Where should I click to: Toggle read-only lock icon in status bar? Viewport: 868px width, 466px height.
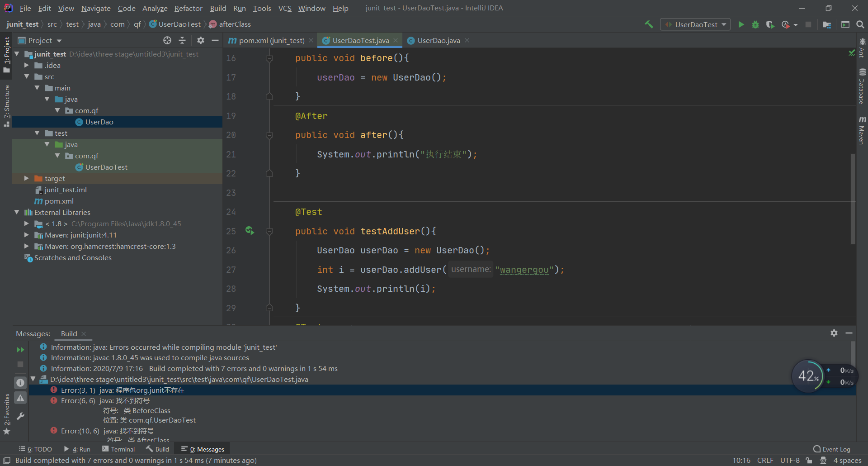[809, 460]
